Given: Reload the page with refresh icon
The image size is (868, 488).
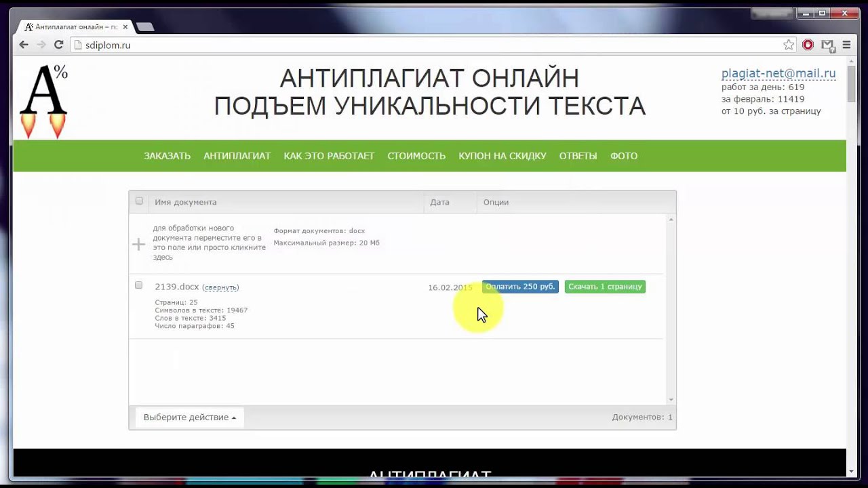Looking at the screenshot, I should click(58, 45).
